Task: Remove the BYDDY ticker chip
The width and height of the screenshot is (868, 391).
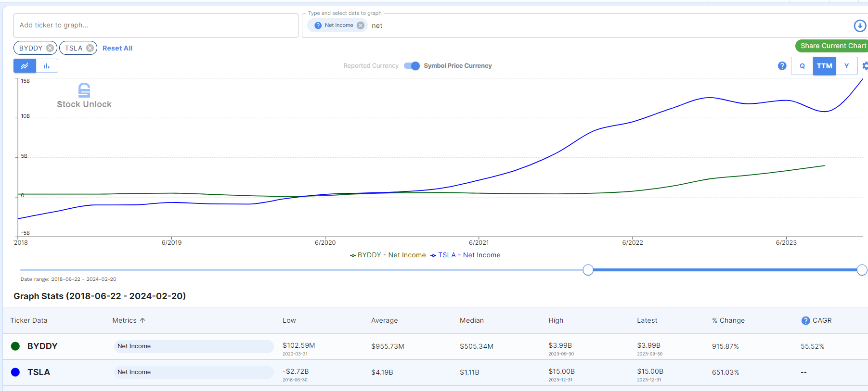Action: [x=50, y=48]
